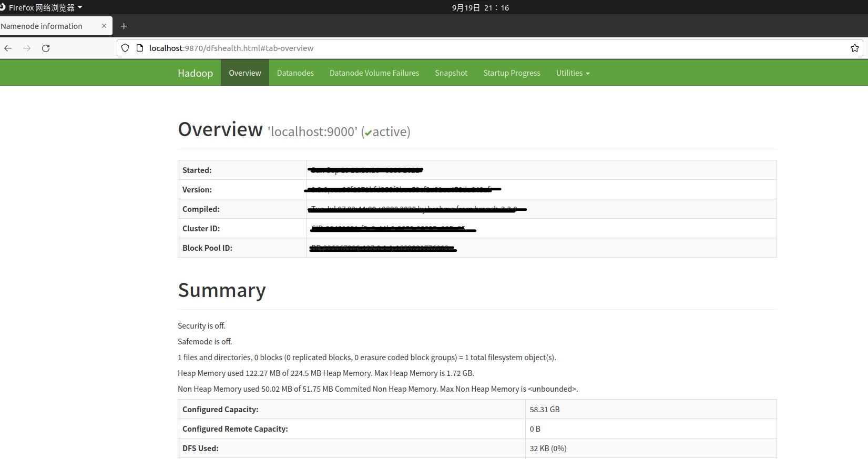This screenshot has width=868, height=459.
Task: Close the Namenode information tab
Action: (x=104, y=26)
